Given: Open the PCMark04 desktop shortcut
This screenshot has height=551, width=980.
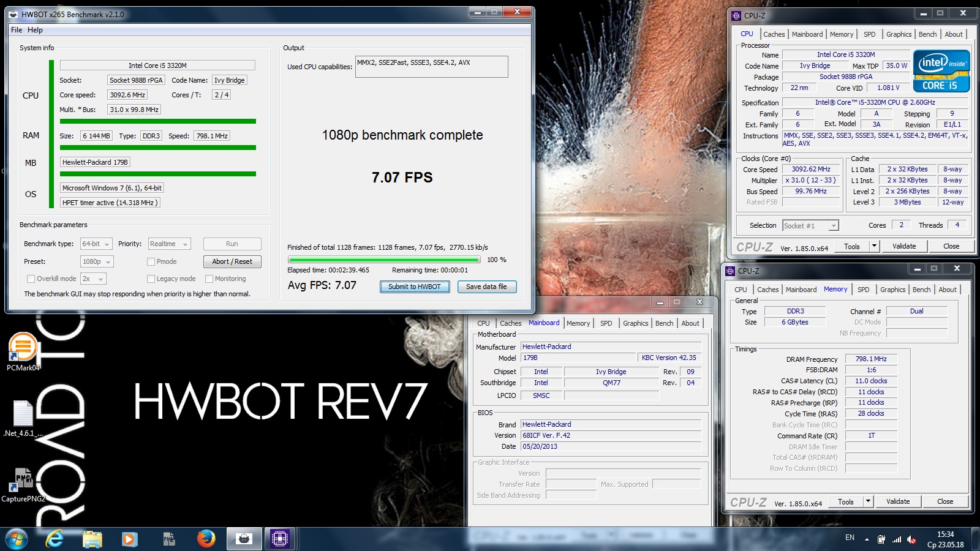Looking at the screenshot, I should pyautogui.click(x=23, y=351).
